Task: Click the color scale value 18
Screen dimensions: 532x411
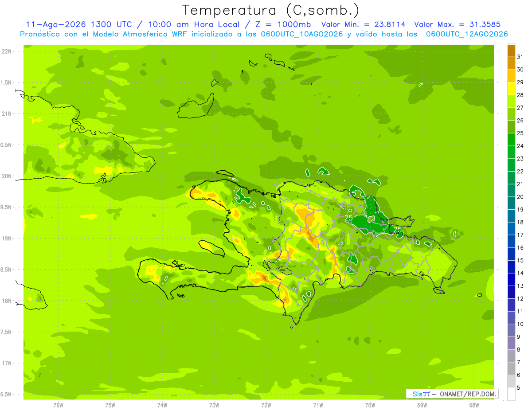Action: pos(520,223)
